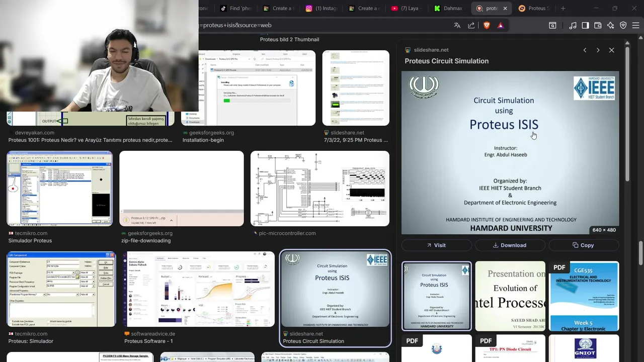Viewport: 644px width, 362px height.
Task: Click the Brave VPN shield icon
Action: 623,25
